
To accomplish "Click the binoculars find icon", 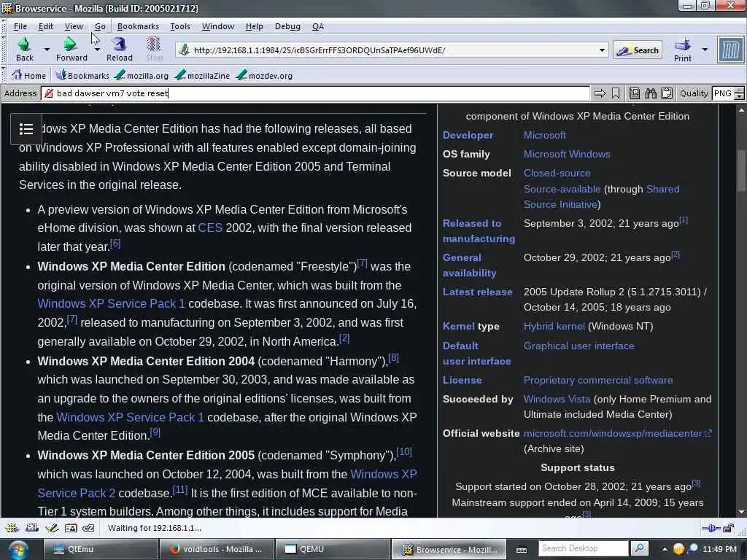I will pos(650,93).
